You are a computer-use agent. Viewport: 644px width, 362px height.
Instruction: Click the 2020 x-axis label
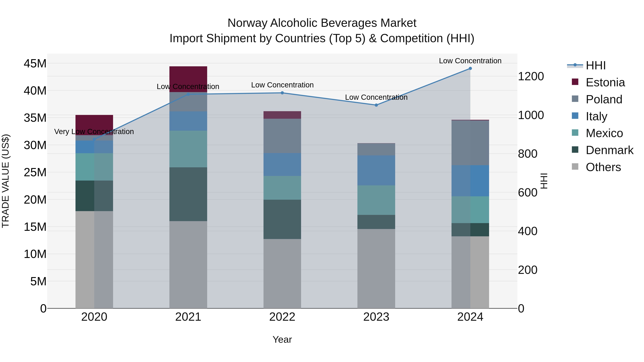click(94, 317)
